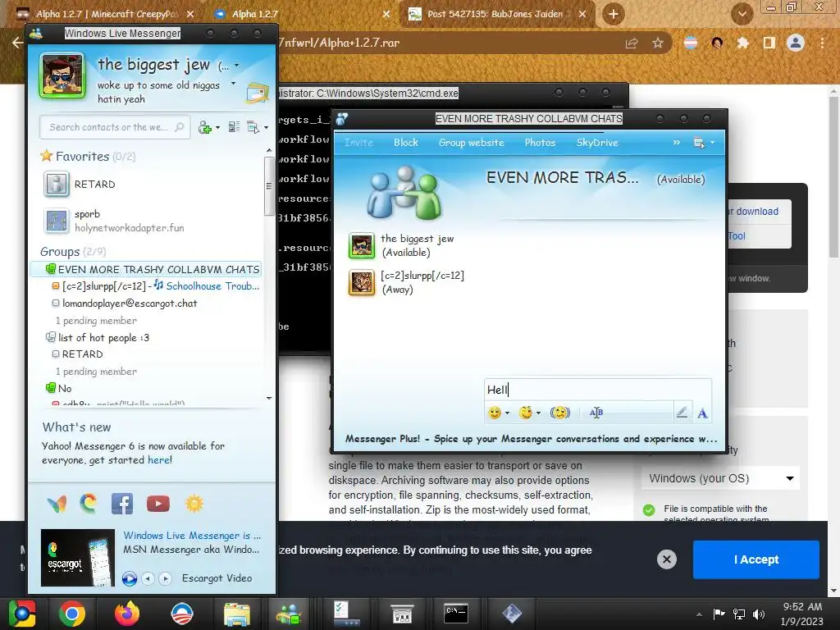Click the Chrome share page icon
Viewport: 840px width, 630px height.
click(632, 43)
